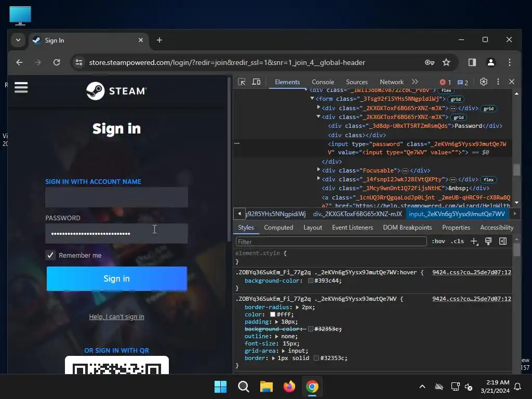
Task: Expand the _14fsnp12JwkJ28EVtQXPty div node
Action: click(318, 178)
